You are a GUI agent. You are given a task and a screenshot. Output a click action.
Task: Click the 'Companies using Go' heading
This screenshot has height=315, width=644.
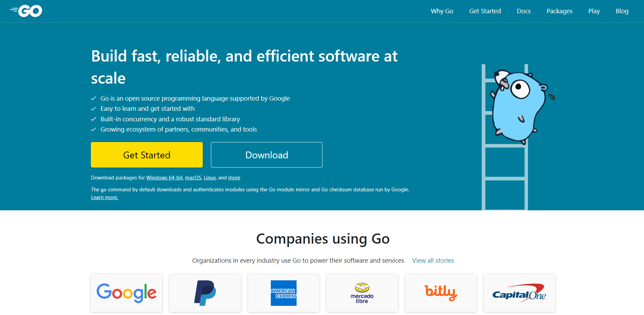tap(323, 239)
